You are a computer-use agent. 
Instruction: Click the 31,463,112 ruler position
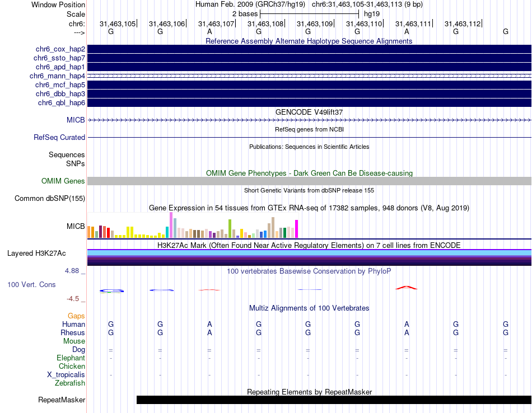(x=463, y=24)
